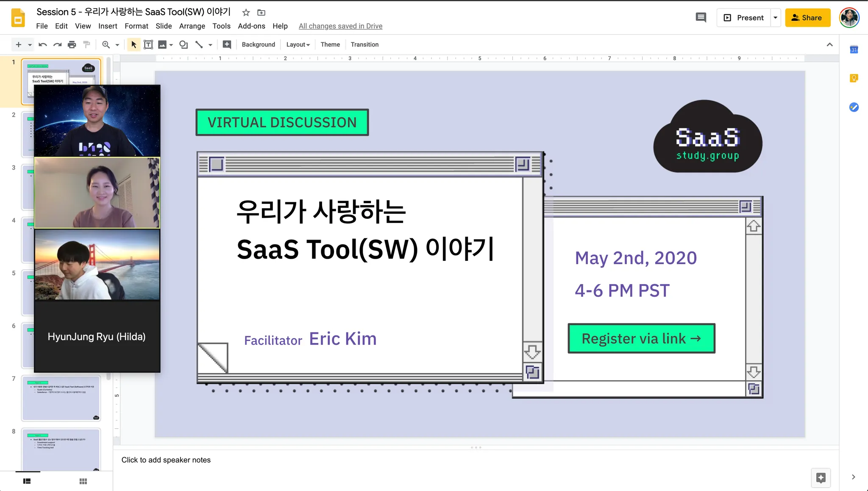
Task: Open the Google Calendar side panel icon
Action: 854,50
